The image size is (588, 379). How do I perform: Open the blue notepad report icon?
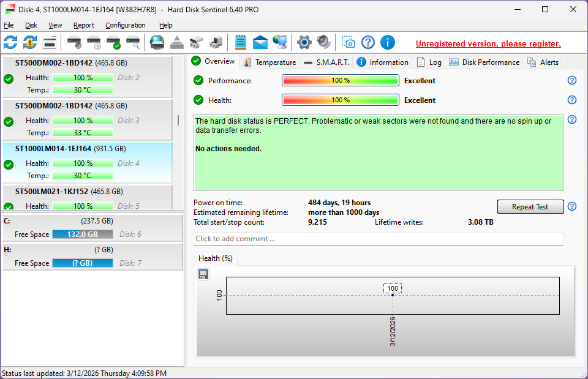pyautogui.click(x=240, y=42)
